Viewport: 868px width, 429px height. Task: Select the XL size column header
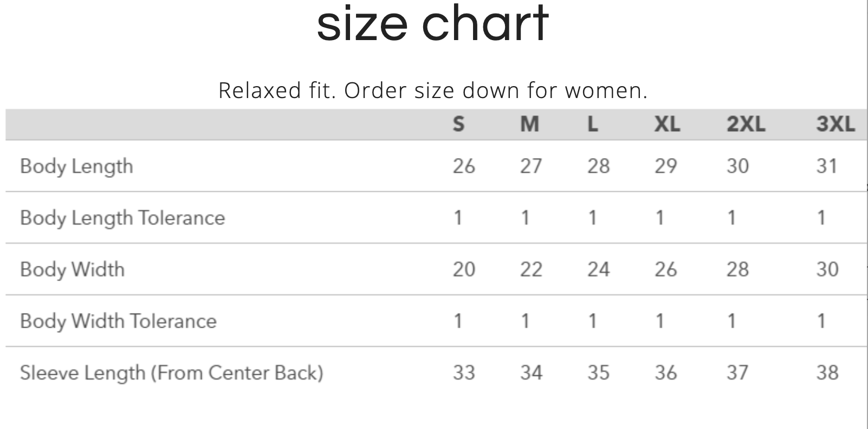[666, 125]
